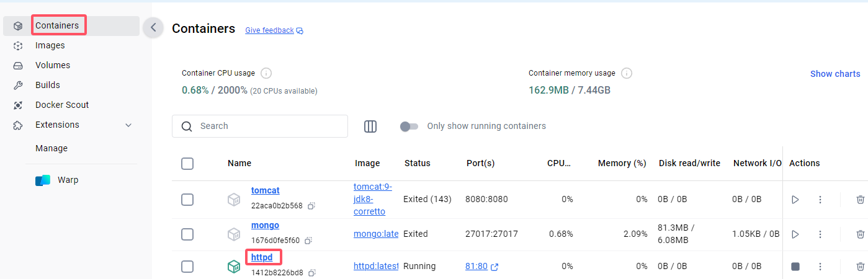This screenshot has height=279, width=868.
Task: Open more actions menu for httpd container
Action: (x=820, y=267)
